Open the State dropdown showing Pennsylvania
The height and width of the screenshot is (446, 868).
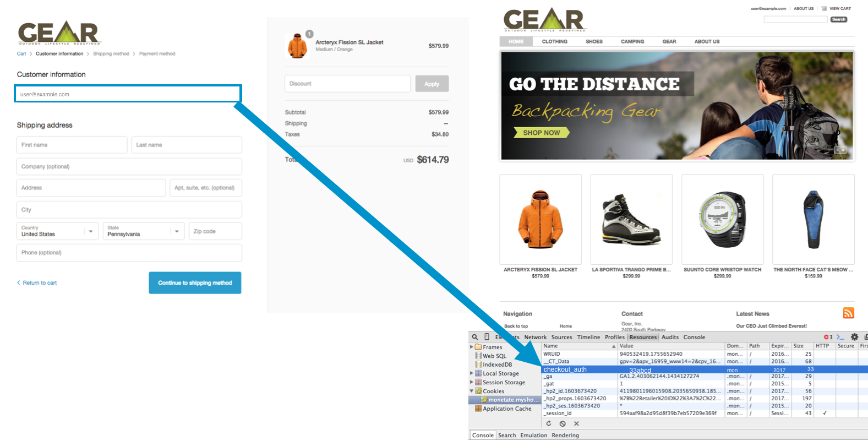point(144,231)
